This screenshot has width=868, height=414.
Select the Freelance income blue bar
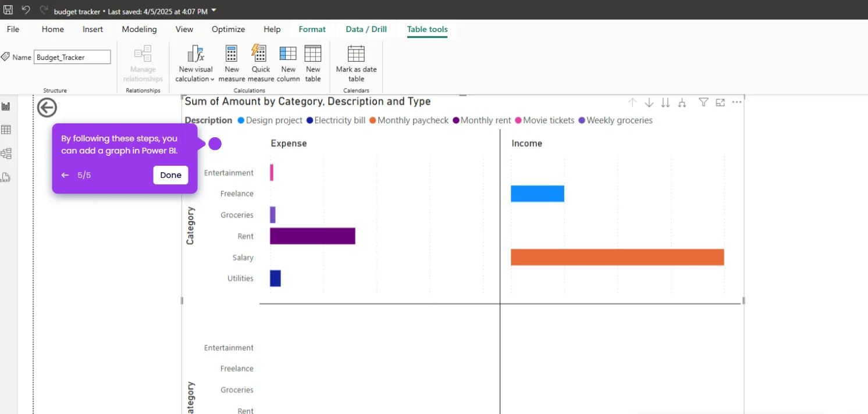(x=538, y=194)
